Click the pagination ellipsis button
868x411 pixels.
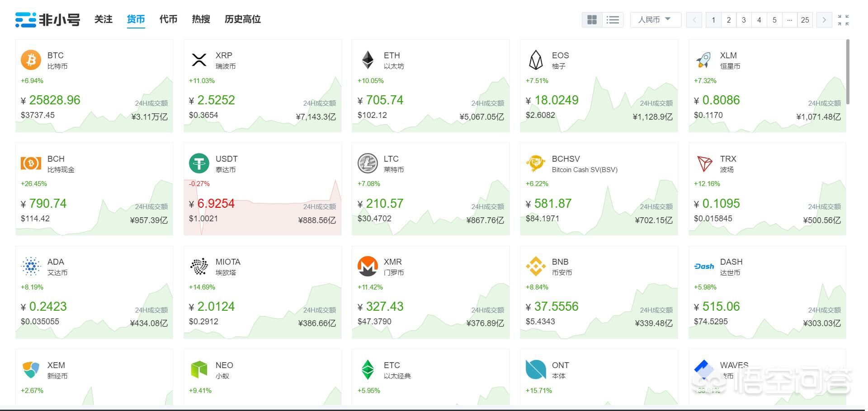(x=789, y=20)
